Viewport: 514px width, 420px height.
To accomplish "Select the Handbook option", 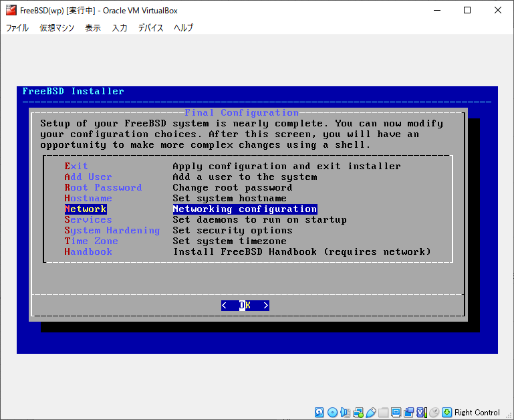I will click(x=88, y=251).
